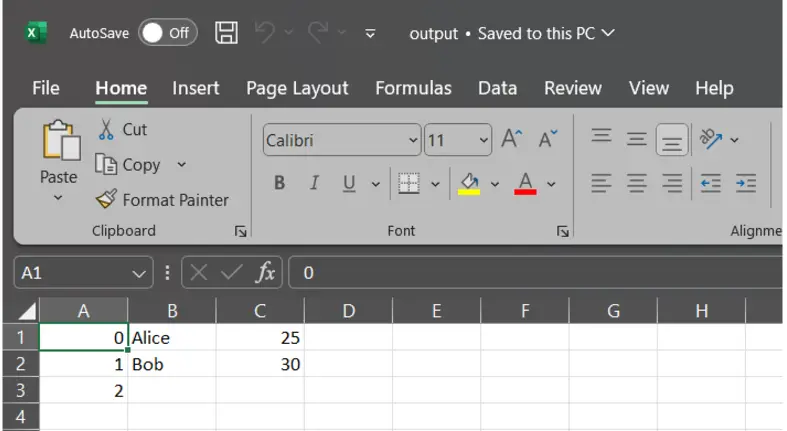Open the Clipboard dialog launcher
The width and height of the screenshot is (787, 431).
(x=240, y=231)
